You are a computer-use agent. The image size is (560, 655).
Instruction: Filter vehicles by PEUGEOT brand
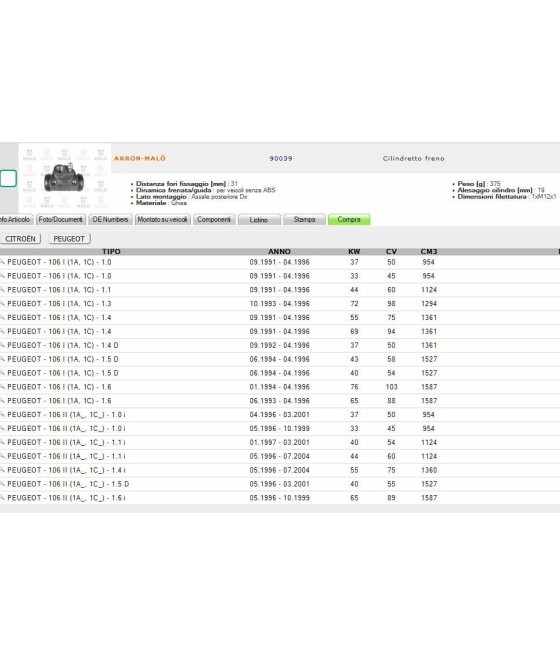click(69, 239)
